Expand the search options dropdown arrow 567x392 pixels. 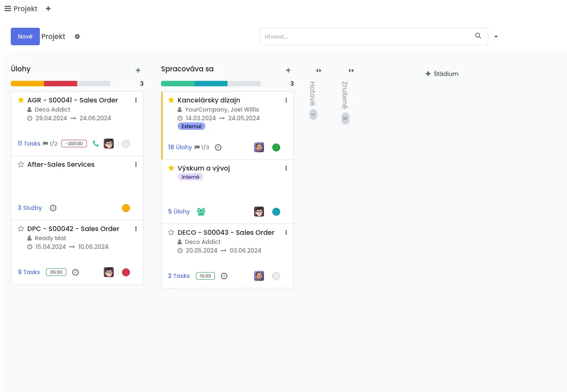(x=496, y=37)
